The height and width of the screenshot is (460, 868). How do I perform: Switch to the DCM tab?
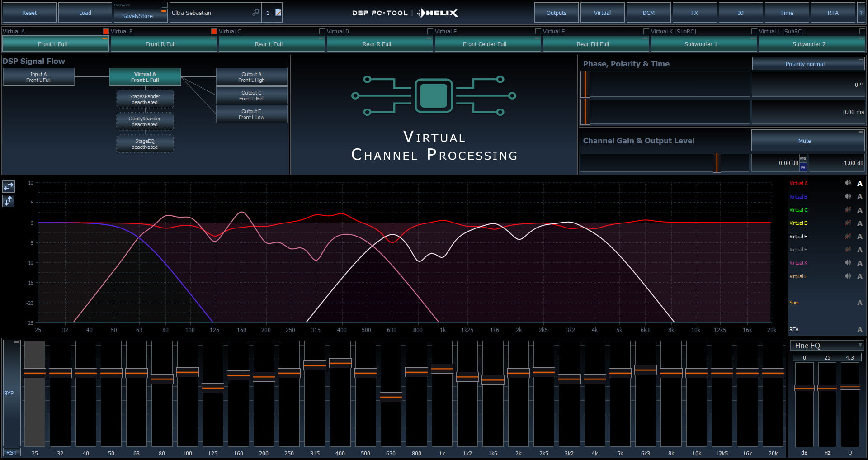pos(648,12)
